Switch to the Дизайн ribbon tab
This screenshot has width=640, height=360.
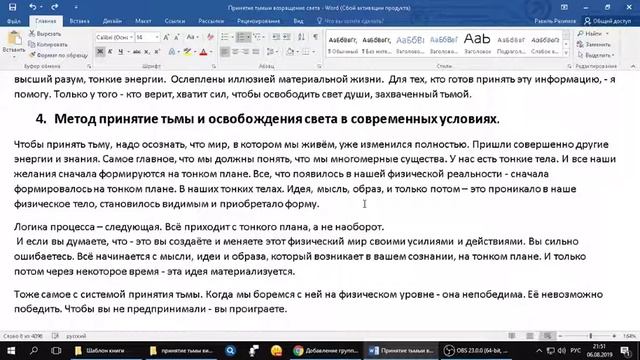112,21
